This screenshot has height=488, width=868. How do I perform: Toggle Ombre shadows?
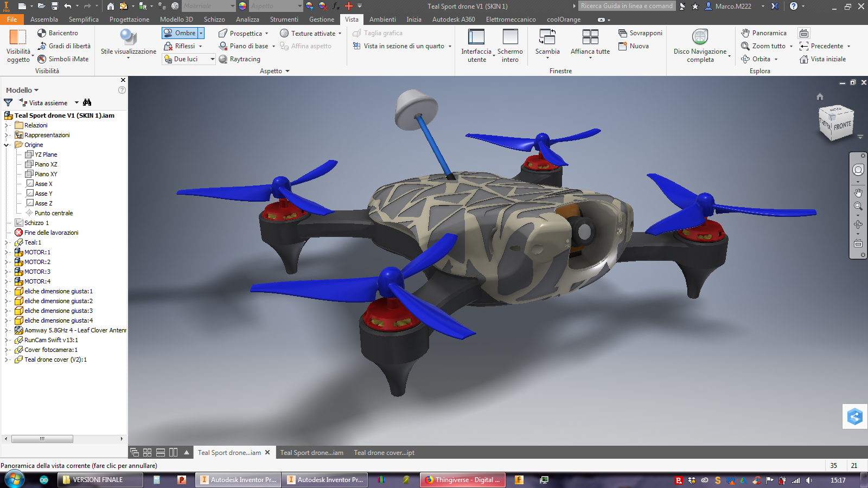[x=180, y=33]
